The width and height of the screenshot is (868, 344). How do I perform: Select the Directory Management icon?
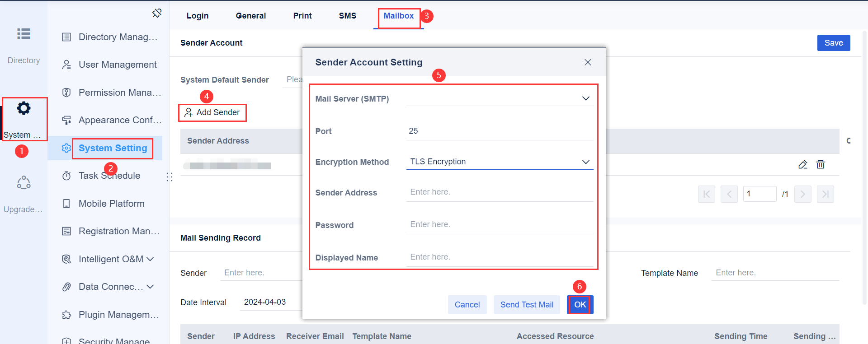coord(67,37)
